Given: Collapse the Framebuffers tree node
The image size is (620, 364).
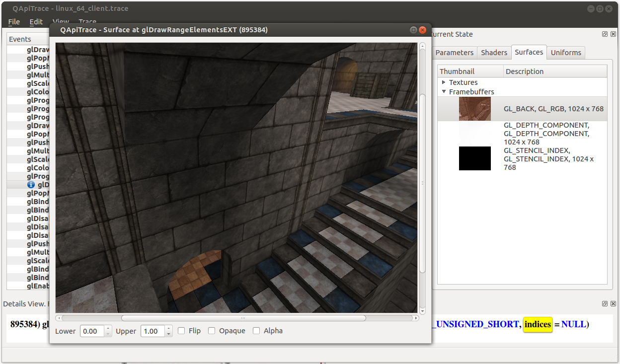Looking at the screenshot, I should pos(444,92).
